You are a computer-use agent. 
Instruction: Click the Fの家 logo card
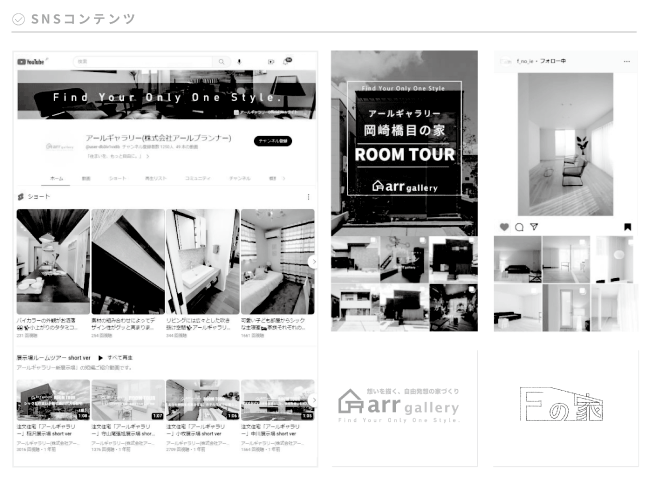(565, 407)
